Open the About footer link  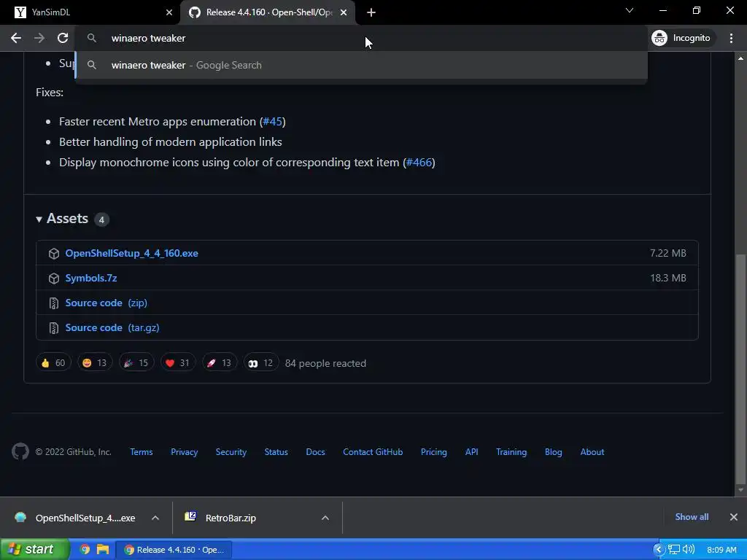[x=592, y=452]
